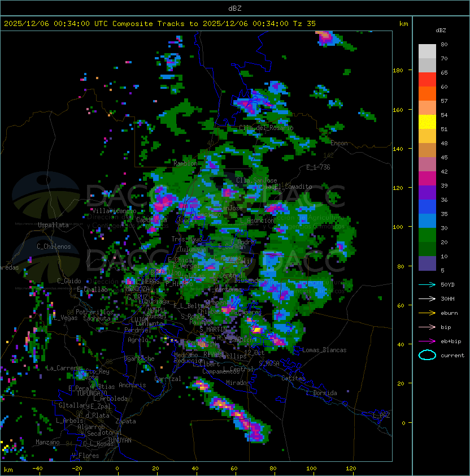The height and width of the screenshot is (476, 470).
Task: Click the 'C_Guido' map label
Action: 69,281
